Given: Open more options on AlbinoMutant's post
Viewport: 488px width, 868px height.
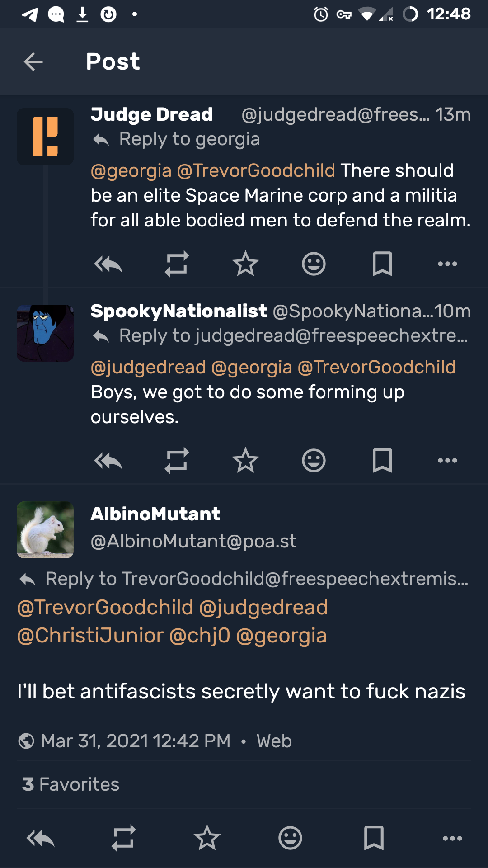Looking at the screenshot, I should [x=452, y=839].
